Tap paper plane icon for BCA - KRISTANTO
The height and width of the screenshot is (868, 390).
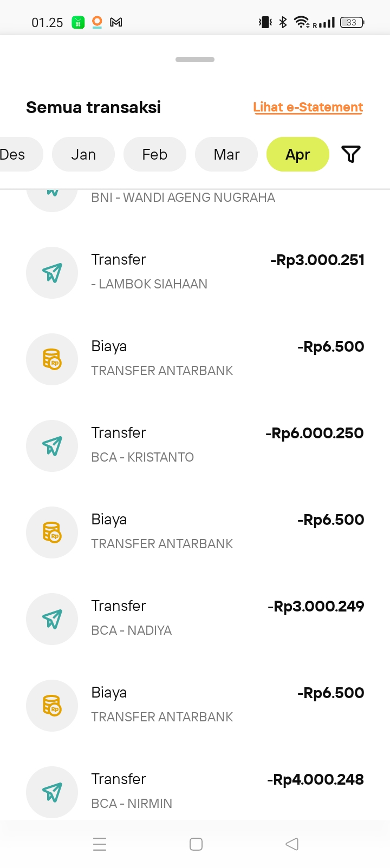(52, 446)
